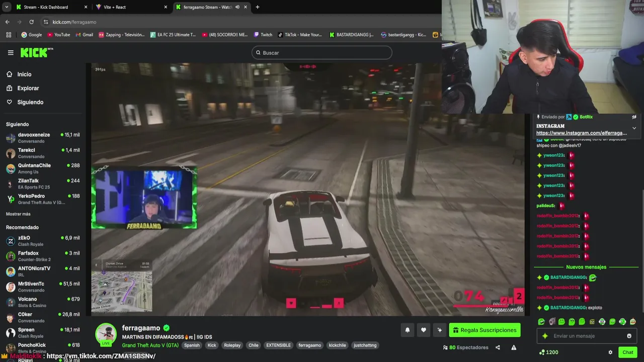Open the tab search dropdown
This screenshot has height=362, width=644.
6,7
